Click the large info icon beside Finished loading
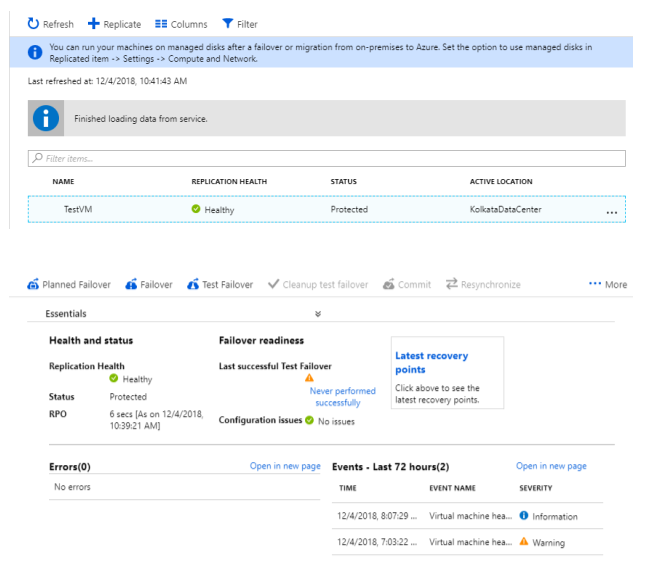 click(46, 118)
